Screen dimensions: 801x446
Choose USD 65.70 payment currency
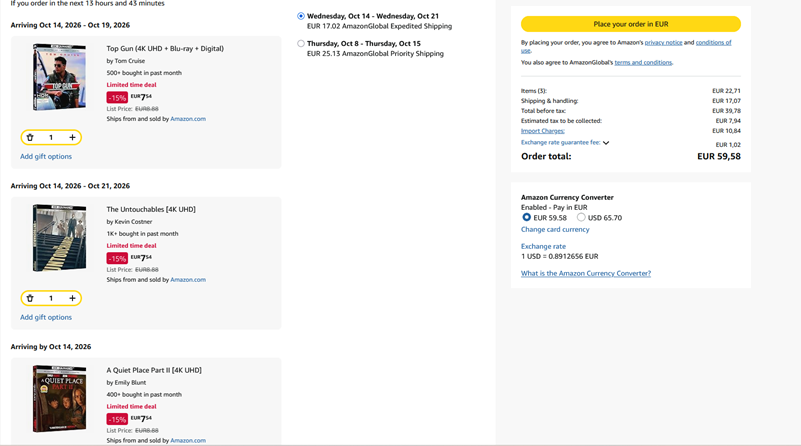(581, 217)
